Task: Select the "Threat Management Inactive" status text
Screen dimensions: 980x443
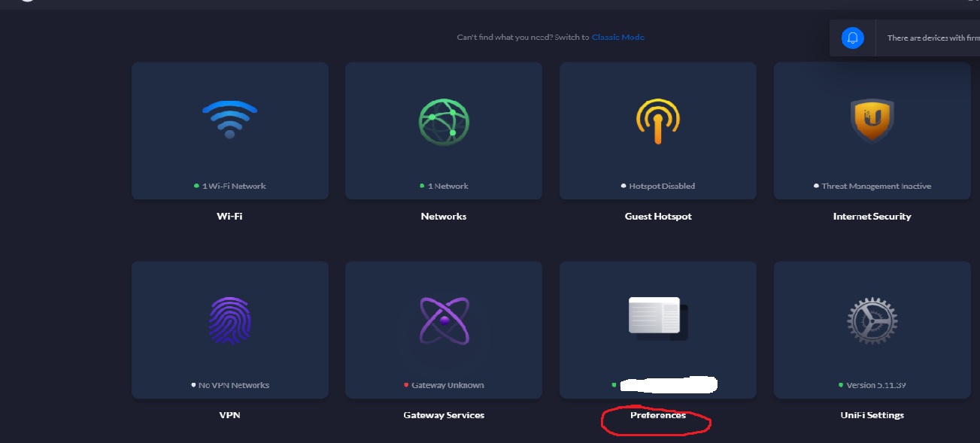Action: [876, 186]
